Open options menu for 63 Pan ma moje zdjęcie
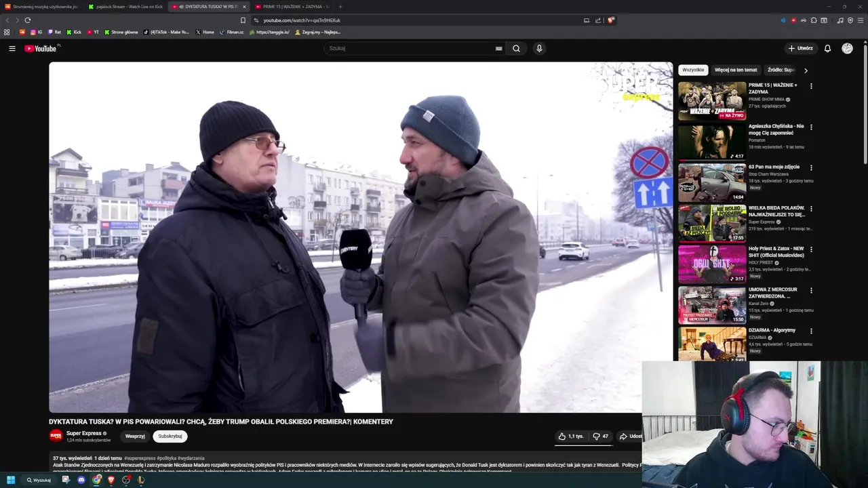 click(x=811, y=167)
